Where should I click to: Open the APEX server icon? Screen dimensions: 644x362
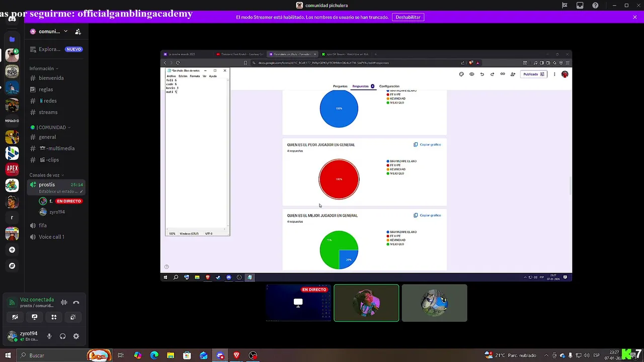(x=12, y=169)
